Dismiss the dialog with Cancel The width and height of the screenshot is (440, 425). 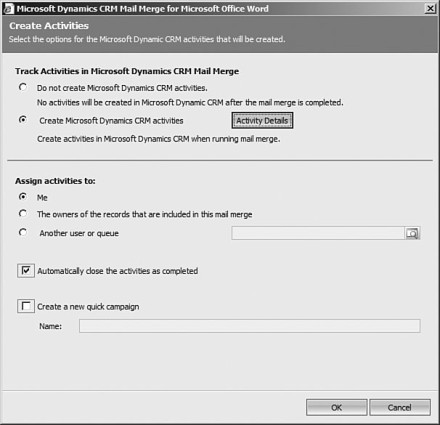coord(400,407)
